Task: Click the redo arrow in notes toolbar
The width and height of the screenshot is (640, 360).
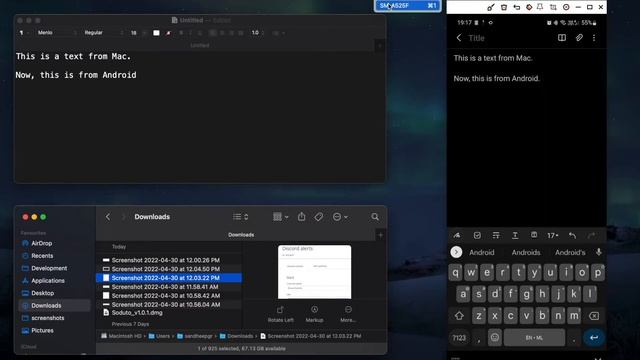Action: click(591, 235)
